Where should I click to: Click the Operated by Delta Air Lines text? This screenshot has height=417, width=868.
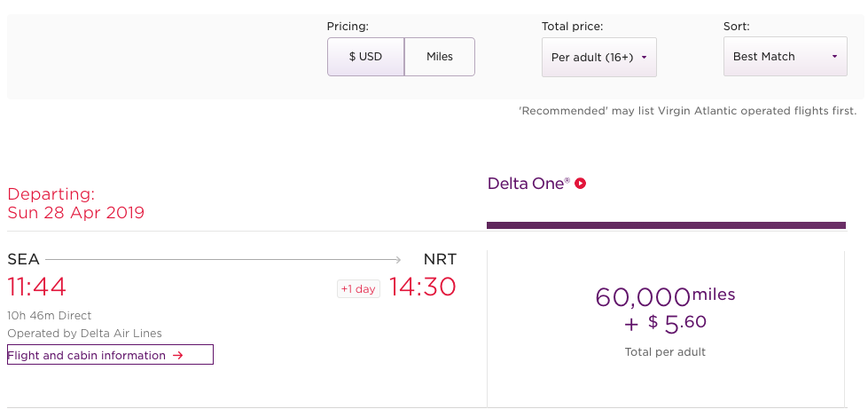point(85,334)
